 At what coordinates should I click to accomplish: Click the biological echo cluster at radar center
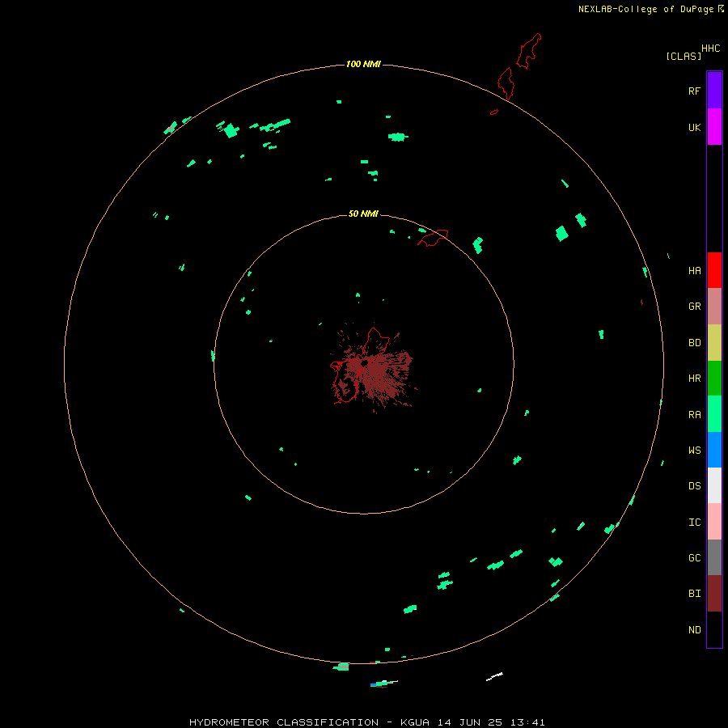[373, 368]
